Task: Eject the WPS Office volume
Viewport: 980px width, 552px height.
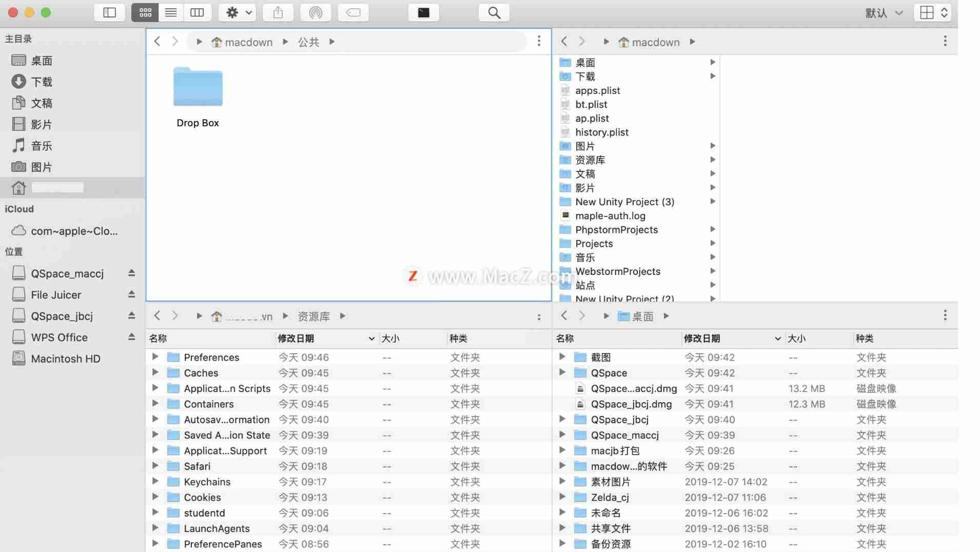Action: tap(132, 337)
